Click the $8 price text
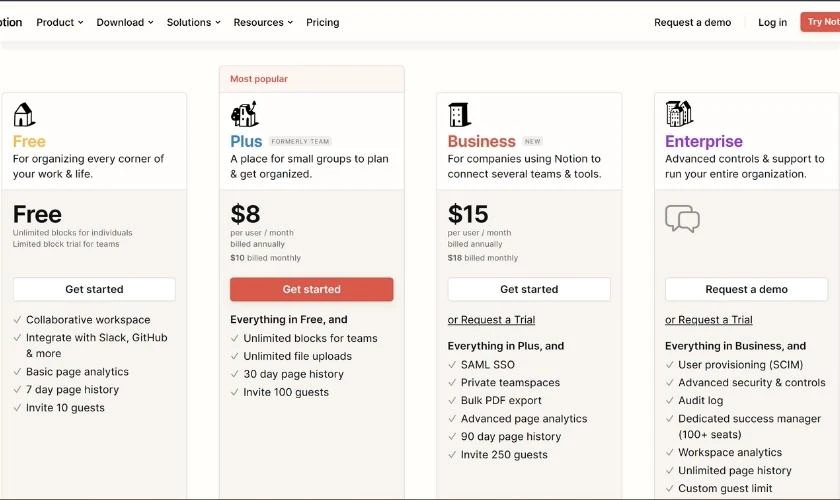Image resolution: width=840 pixels, height=500 pixels. (245, 214)
